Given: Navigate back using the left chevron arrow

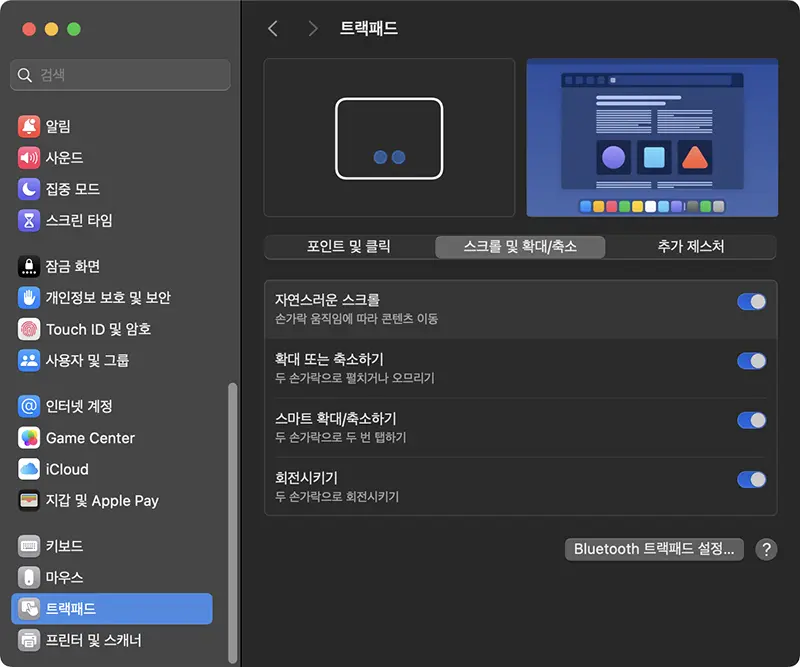Looking at the screenshot, I should tap(272, 29).
